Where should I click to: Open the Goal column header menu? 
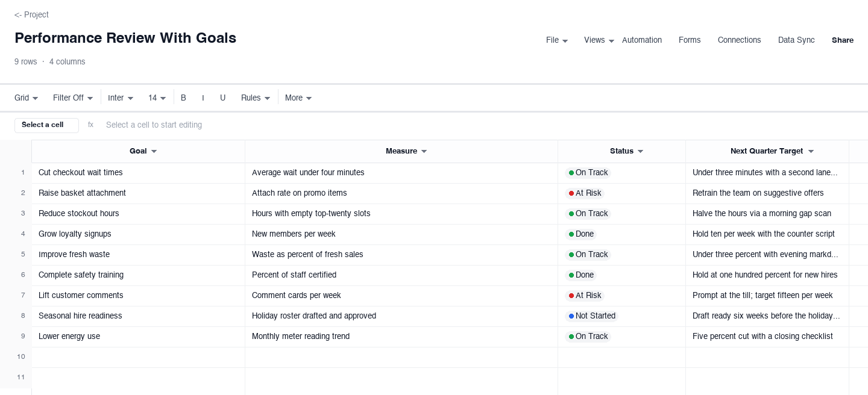[154, 152]
